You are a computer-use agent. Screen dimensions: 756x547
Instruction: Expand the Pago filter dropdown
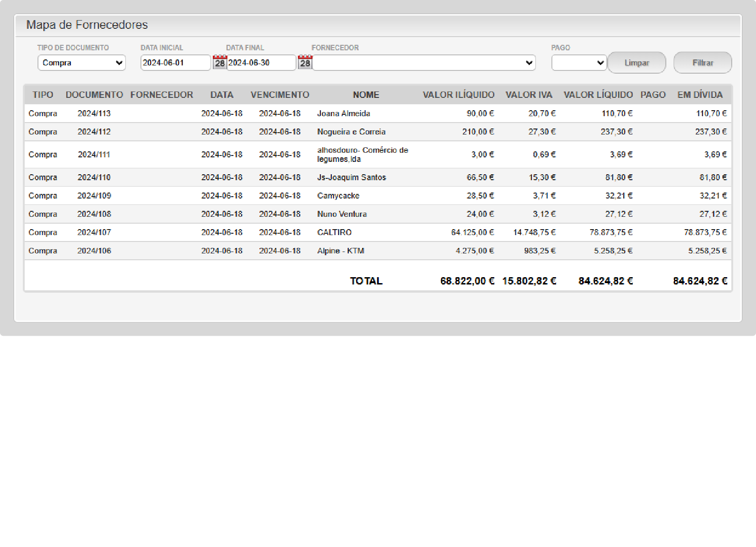click(579, 63)
